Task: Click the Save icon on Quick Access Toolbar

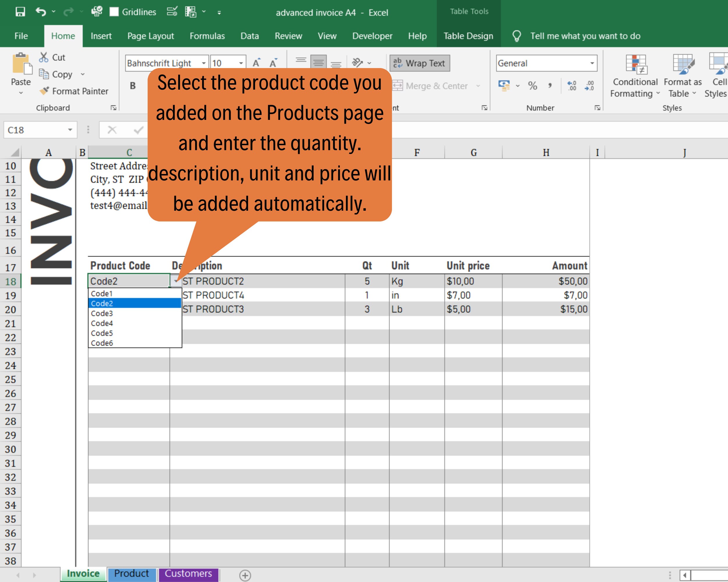Action: (x=20, y=12)
